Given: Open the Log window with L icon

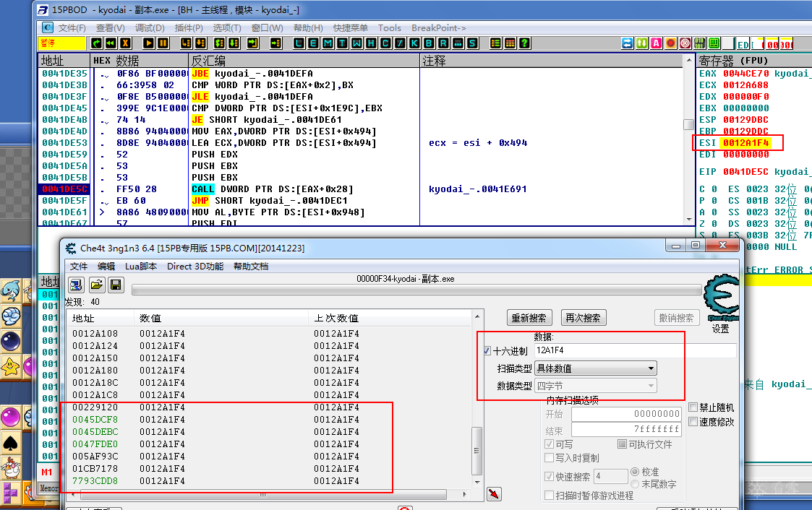Looking at the screenshot, I should 299,43.
